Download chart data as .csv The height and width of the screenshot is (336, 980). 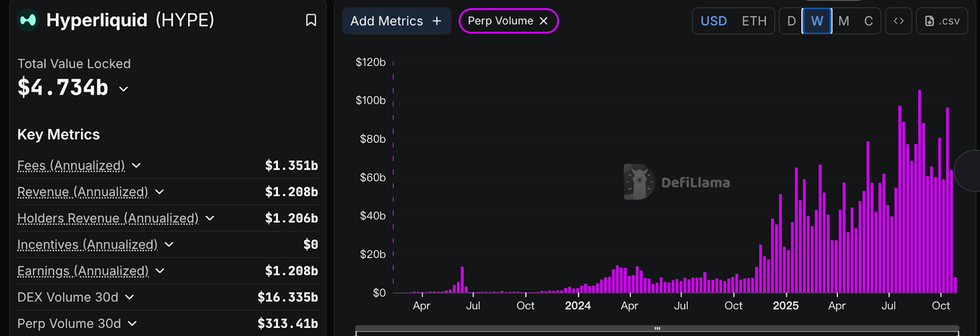[942, 21]
